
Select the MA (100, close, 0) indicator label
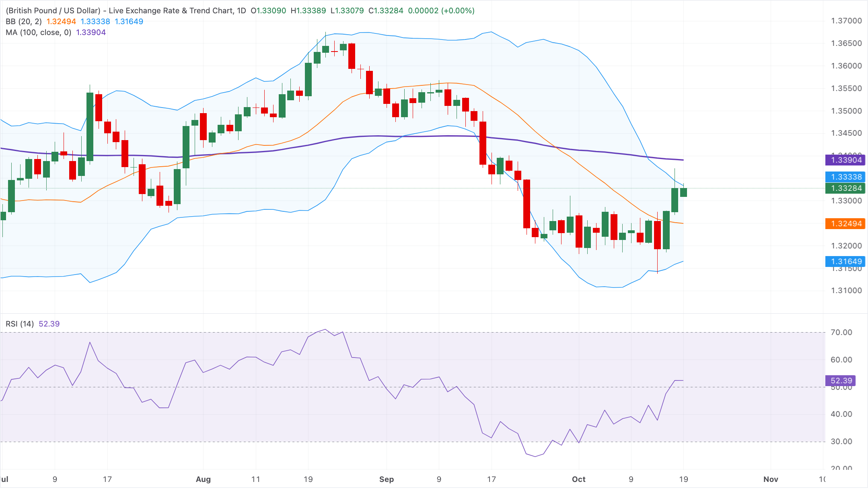[38, 32]
